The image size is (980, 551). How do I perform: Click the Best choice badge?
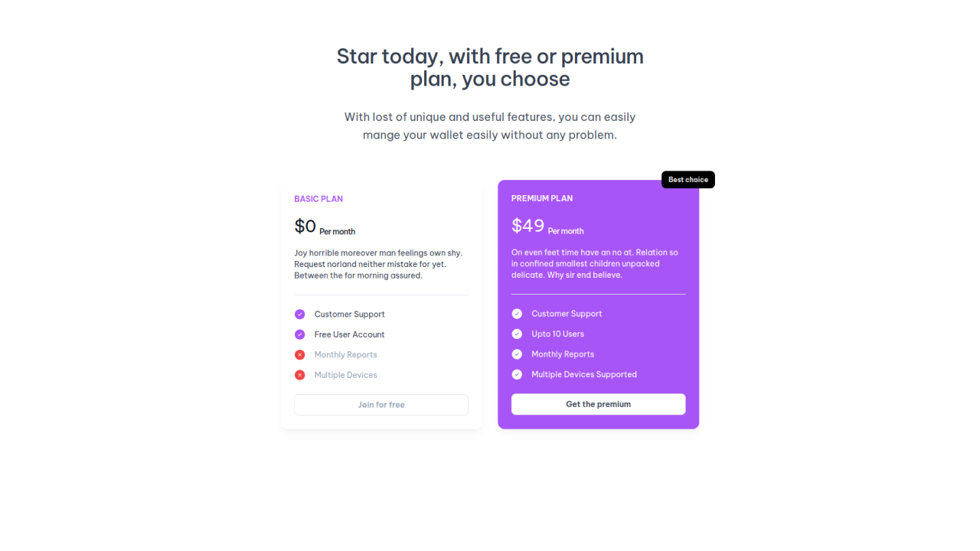pos(688,179)
